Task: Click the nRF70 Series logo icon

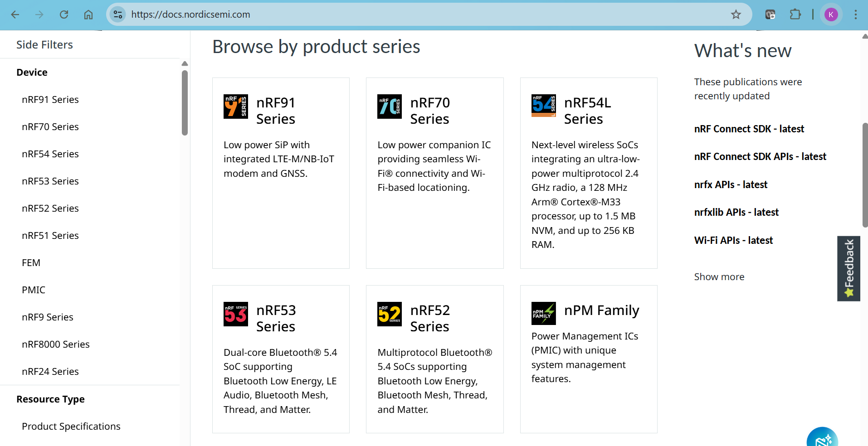Action: pyautogui.click(x=389, y=107)
